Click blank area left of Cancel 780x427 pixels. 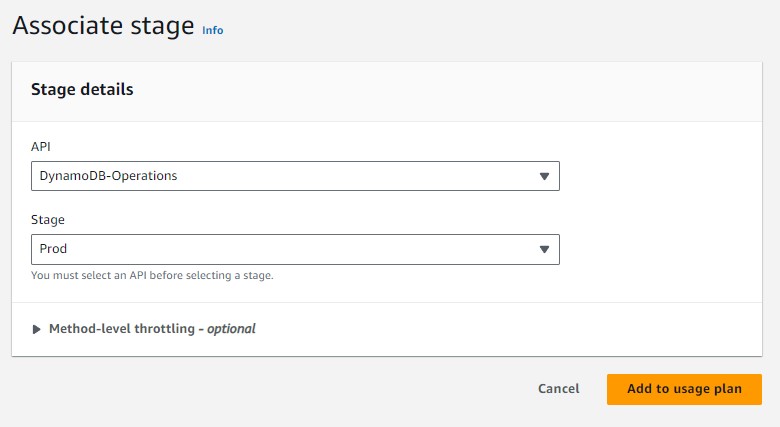pyautogui.click(x=300, y=389)
